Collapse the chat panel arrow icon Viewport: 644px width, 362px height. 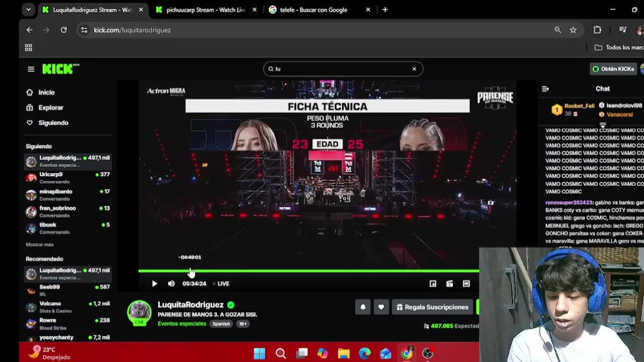click(545, 89)
